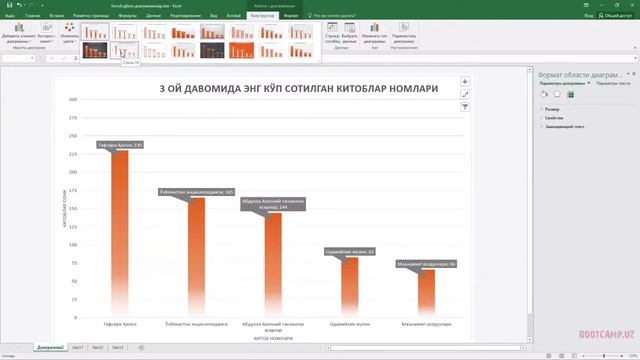640x360 pixels.
Task: Open the Change Colors dropdown
Action: (69, 33)
